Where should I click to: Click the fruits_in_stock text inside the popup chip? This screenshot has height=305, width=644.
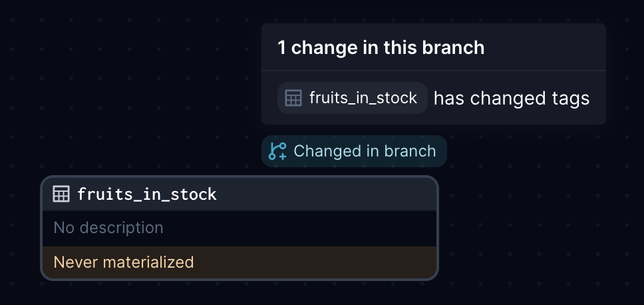coord(363,99)
